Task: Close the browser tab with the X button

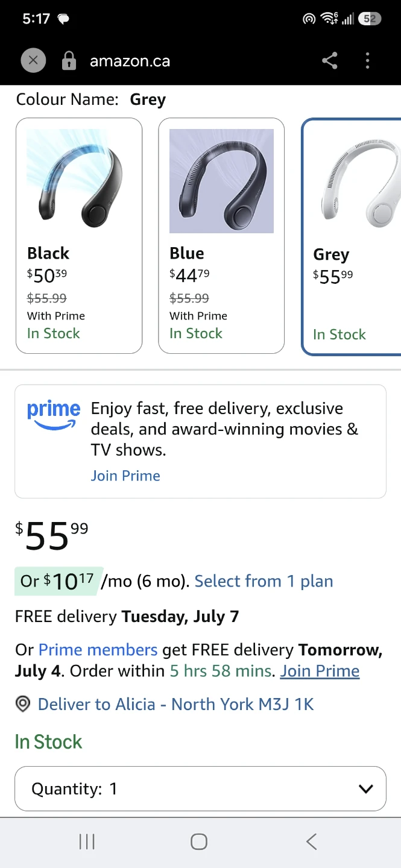Action: point(33,60)
